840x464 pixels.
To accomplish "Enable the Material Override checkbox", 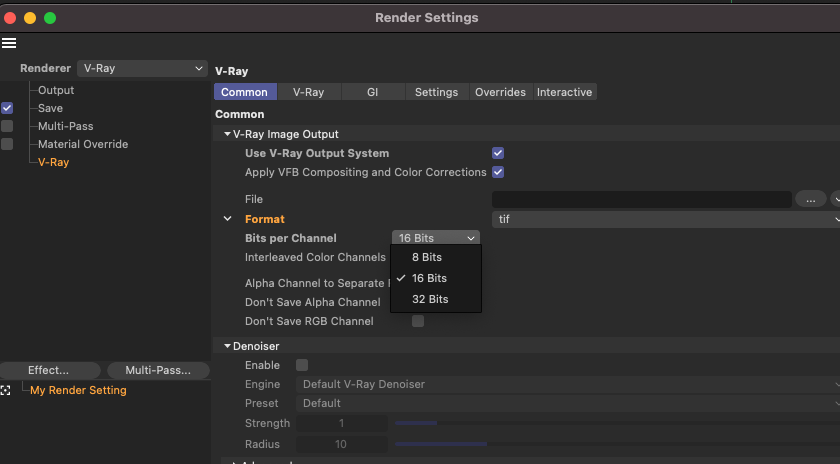I will [x=7, y=144].
